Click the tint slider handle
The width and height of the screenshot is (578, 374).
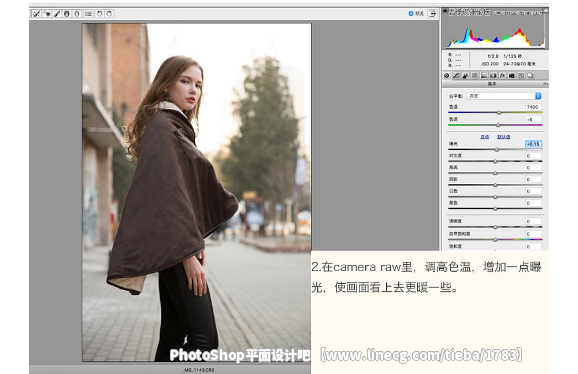click(498, 125)
